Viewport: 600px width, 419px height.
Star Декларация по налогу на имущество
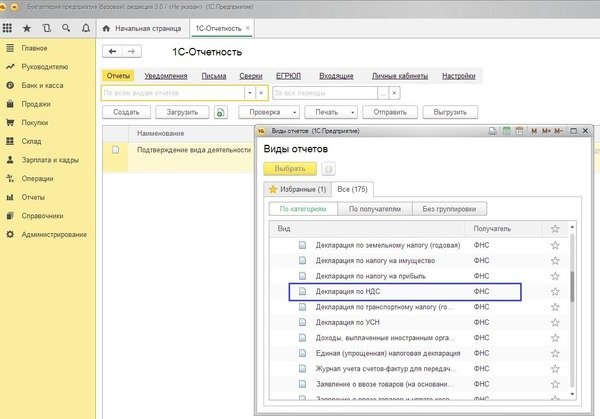pos(555,261)
